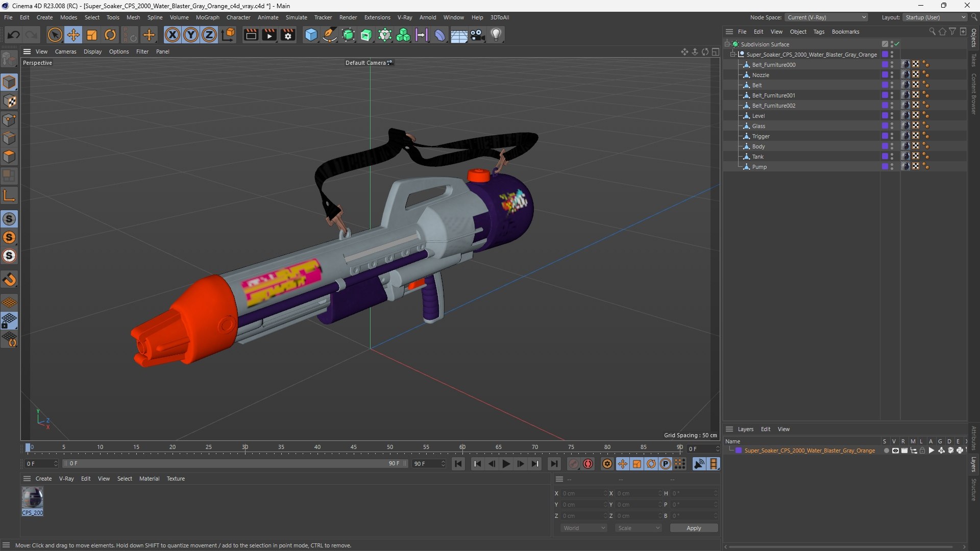Open the Spline Pen tool icon
Screen dimensions: 980x551
pos(330,35)
